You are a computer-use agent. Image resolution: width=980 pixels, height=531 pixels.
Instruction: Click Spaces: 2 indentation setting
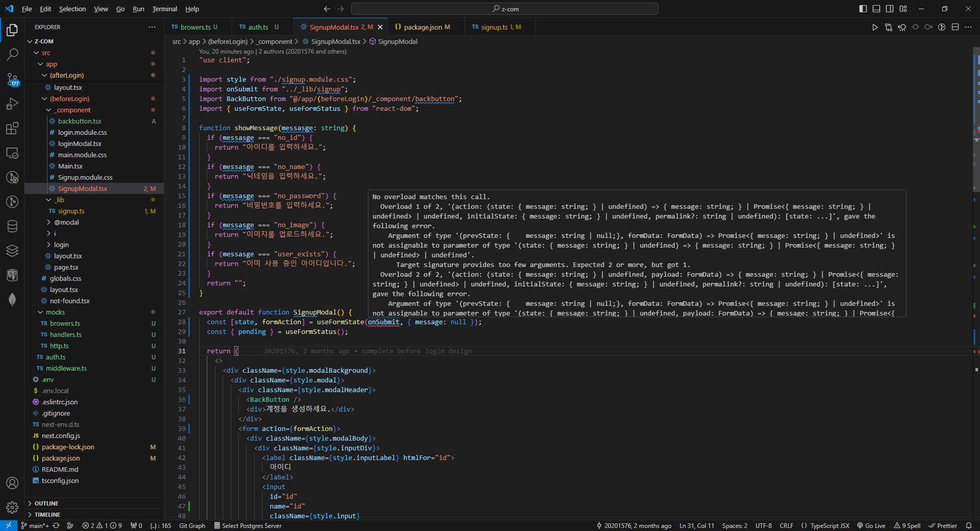coord(734,525)
